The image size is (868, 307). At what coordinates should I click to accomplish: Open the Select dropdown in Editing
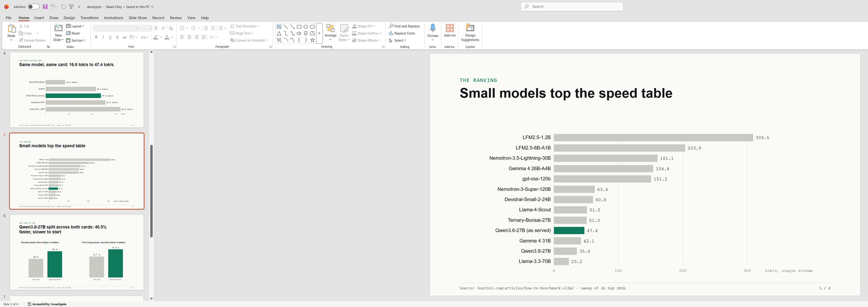coord(397,40)
